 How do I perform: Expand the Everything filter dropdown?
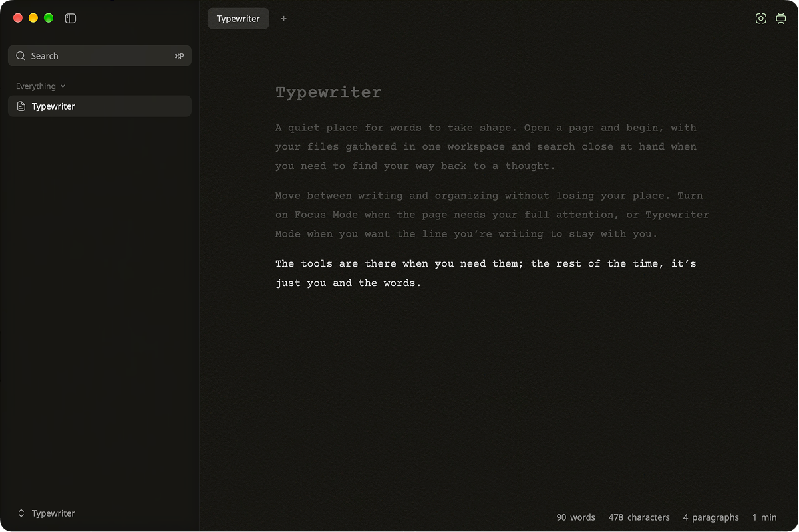click(x=41, y=86)
